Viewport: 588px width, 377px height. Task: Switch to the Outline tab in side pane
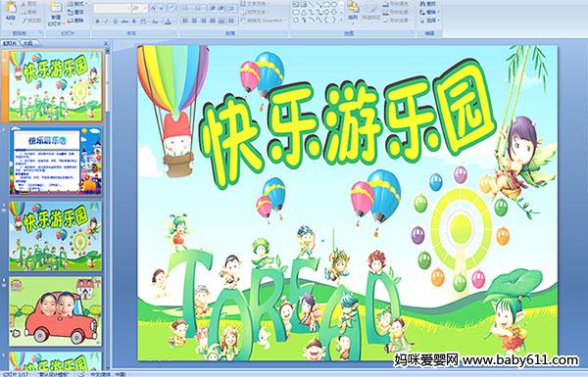click(x=28, y=43)
